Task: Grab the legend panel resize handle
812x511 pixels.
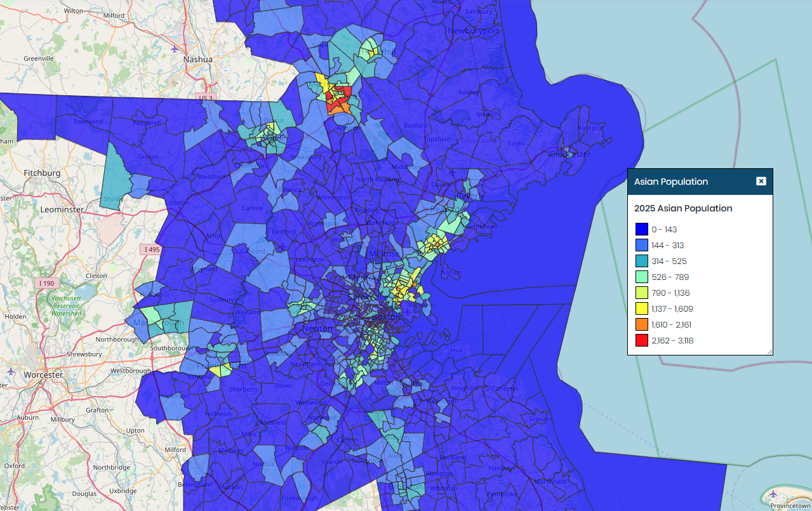Action: [x=769, y=351]
